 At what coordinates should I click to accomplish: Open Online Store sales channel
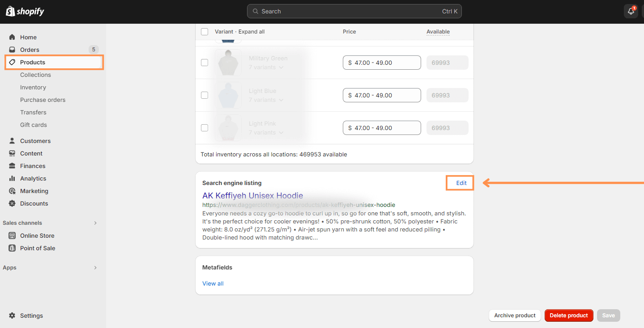(x=37, y=235)
